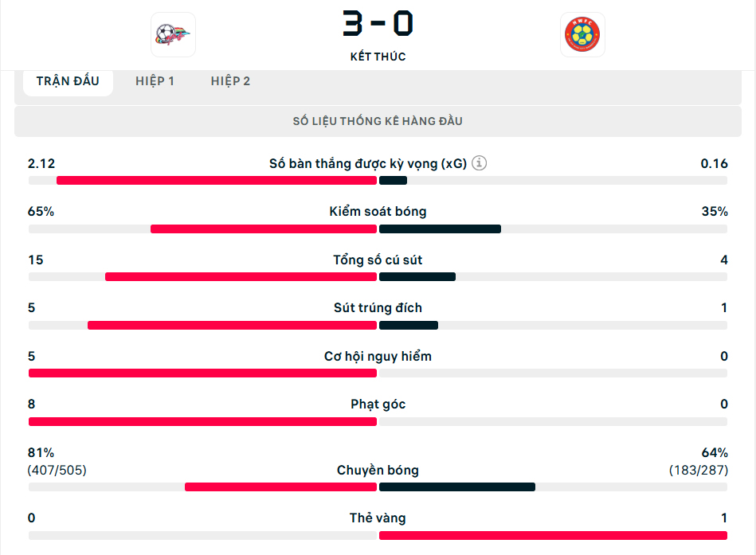Select the Hiệp 1 tab
The image size is (756, 555).
click(155, 81)
